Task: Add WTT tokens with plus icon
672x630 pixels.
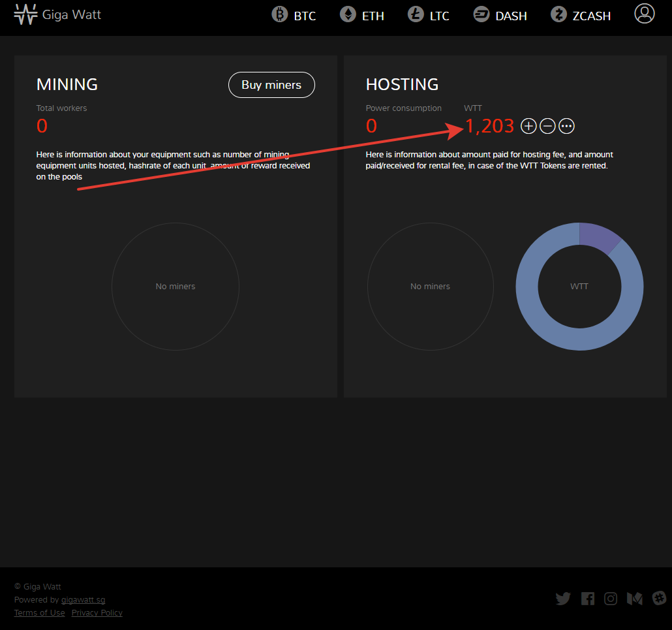Action: (x=528, y=126)
